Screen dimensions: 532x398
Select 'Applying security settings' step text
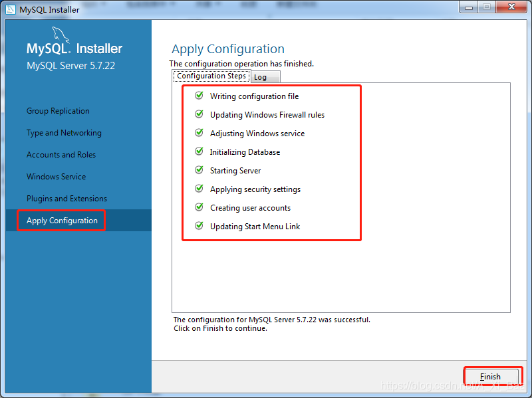point(255,189)
